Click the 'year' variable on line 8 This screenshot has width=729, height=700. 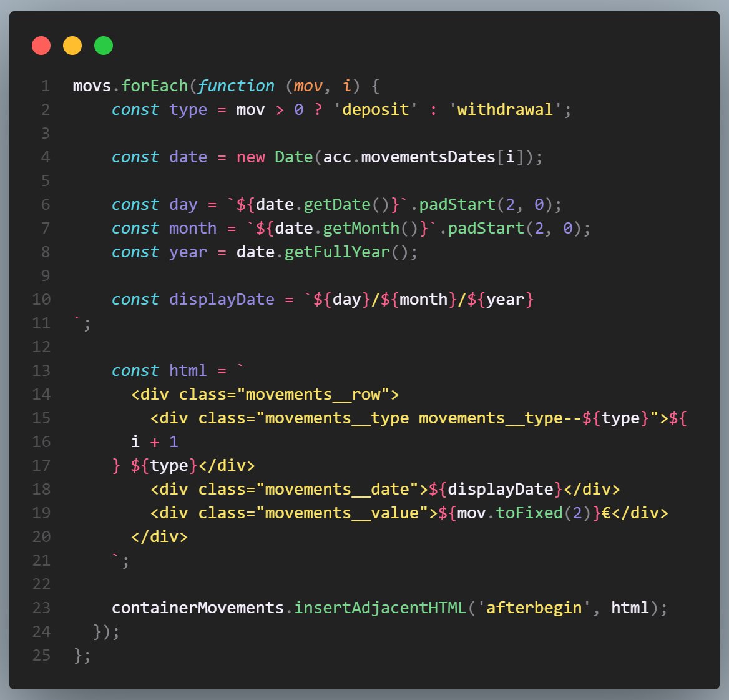[188, 252]
